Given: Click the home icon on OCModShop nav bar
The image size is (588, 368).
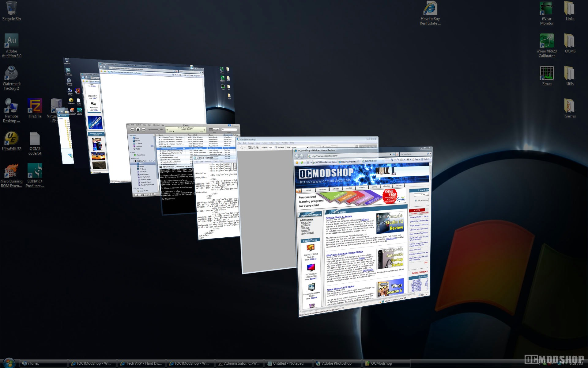Looking at the screenshot, I should (x=299, y=190).
